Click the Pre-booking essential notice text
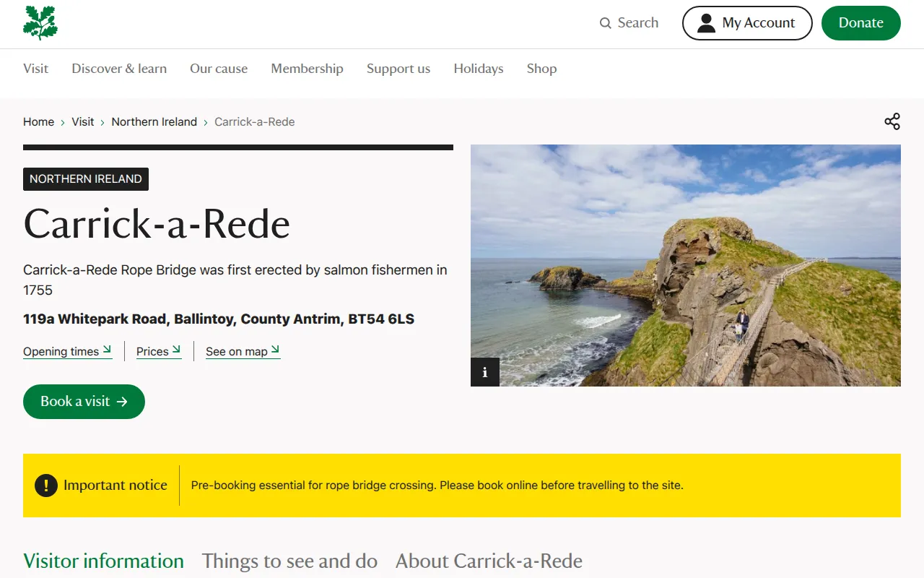The height and width of the screenshot is (578, 924). point(437,486)
